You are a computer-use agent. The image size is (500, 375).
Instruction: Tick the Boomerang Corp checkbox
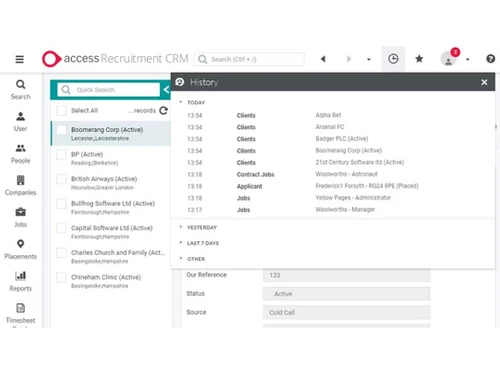point(61,130)
